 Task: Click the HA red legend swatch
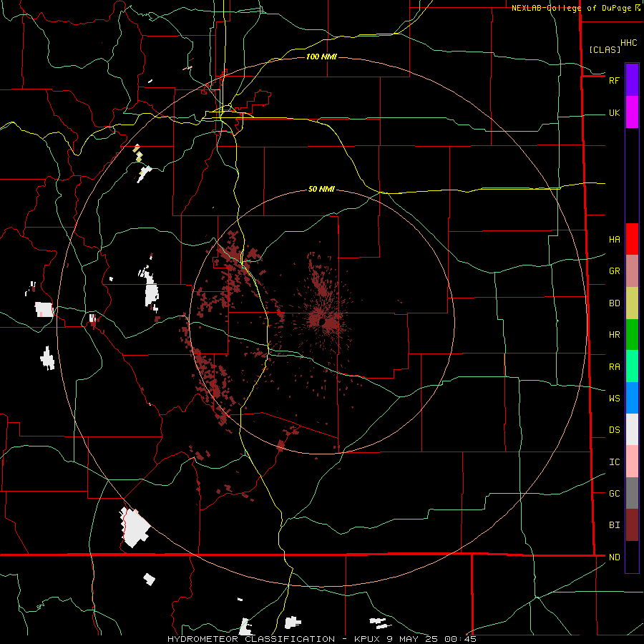(632, 239)
